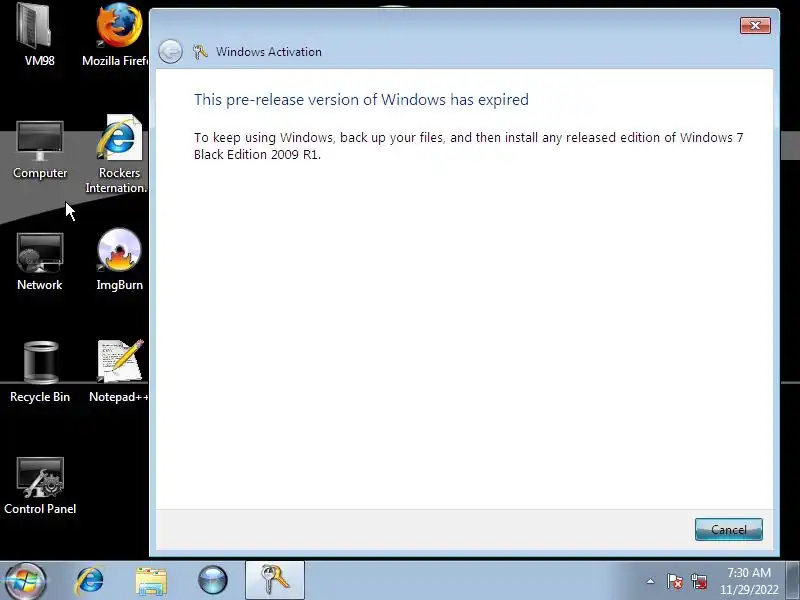Image resolution: width=800 pixels, height=600 pixels.
Task: Click the Cancel button in Windows Activation
Action: click(x=729, y=530)
